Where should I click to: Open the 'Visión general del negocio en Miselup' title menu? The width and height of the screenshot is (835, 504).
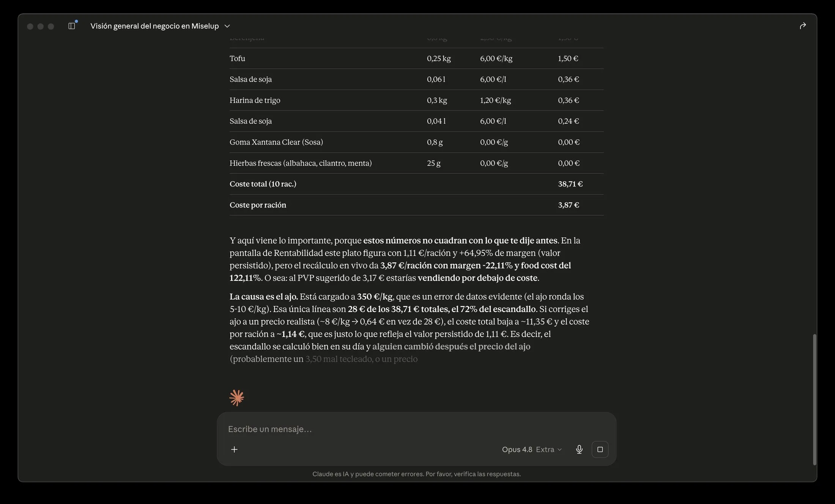(x=154, y=26)
